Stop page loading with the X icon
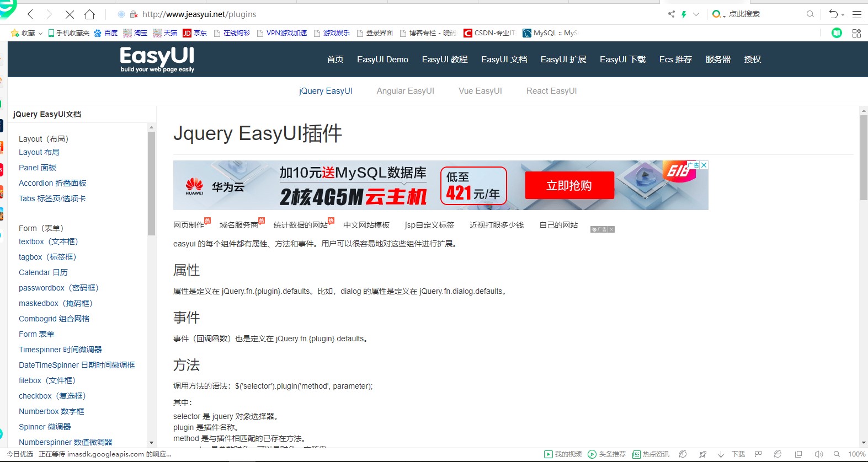 70,14
